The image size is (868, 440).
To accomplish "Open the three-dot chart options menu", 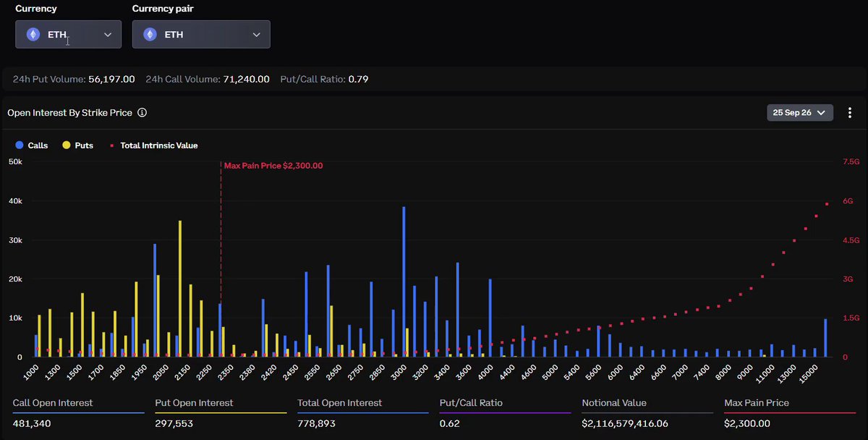I will point(850,113).
